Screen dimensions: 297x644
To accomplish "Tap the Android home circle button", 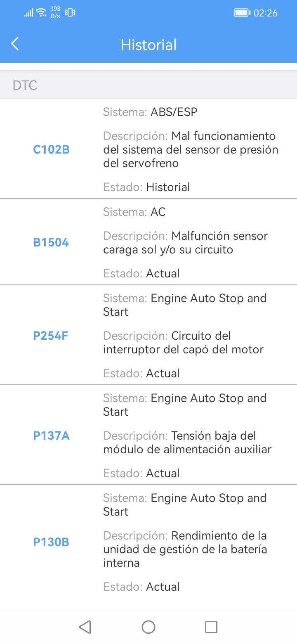I will tap(148, 627).
